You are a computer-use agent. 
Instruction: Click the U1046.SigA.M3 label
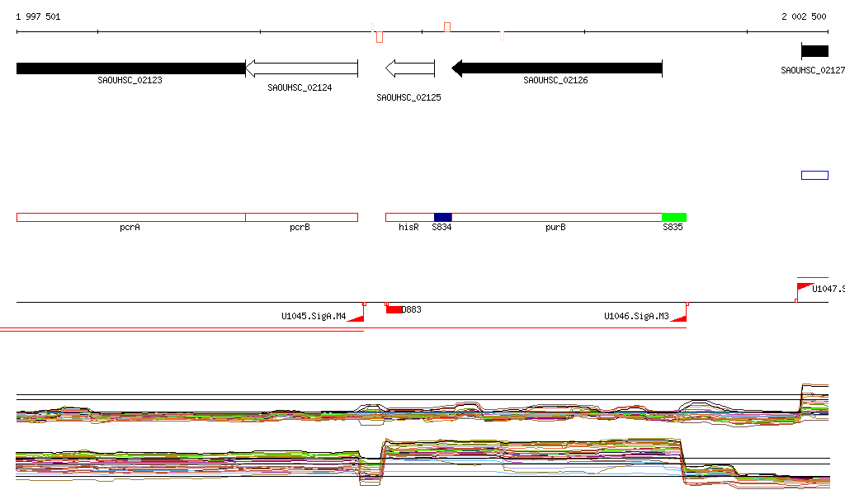coord(636,317)
